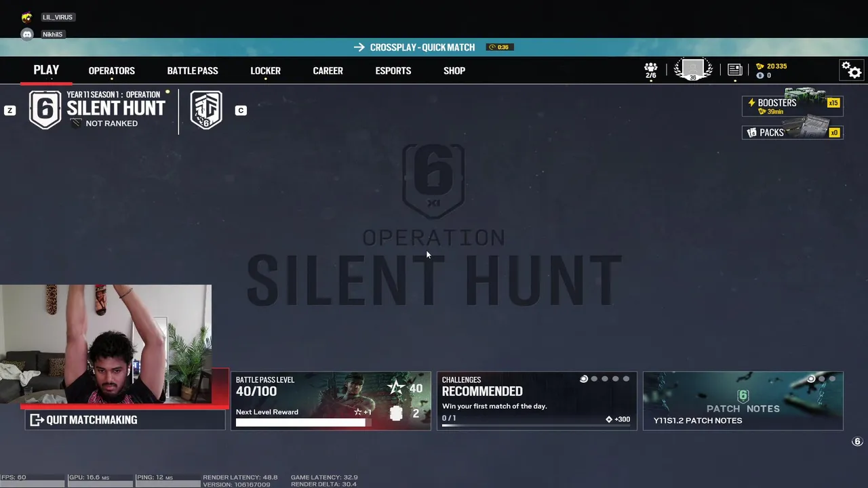Viewport: 868px width, 488px height.
Task: Select the third challenges page dot
Action: click(x=605, y=379)
